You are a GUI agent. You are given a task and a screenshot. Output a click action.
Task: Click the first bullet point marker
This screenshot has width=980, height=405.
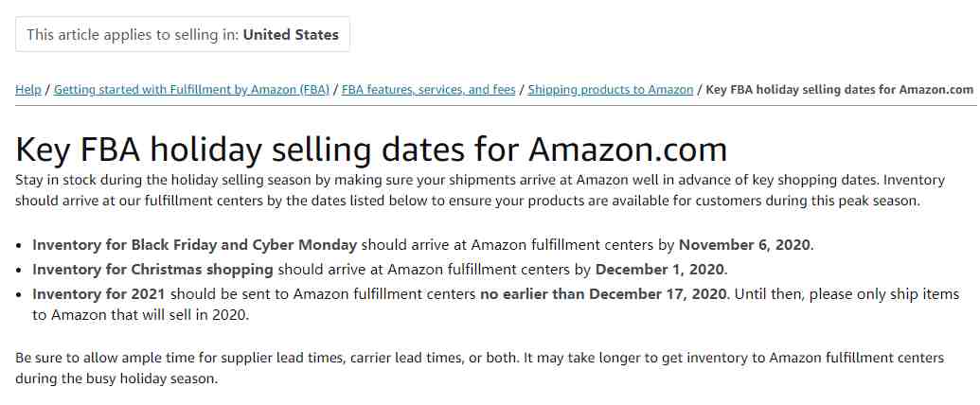(21, 246)
